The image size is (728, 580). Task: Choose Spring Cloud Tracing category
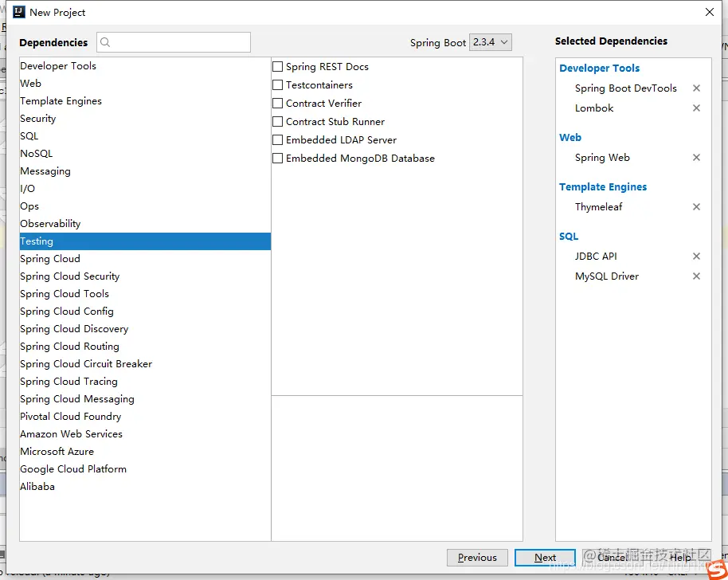[145, 382]
